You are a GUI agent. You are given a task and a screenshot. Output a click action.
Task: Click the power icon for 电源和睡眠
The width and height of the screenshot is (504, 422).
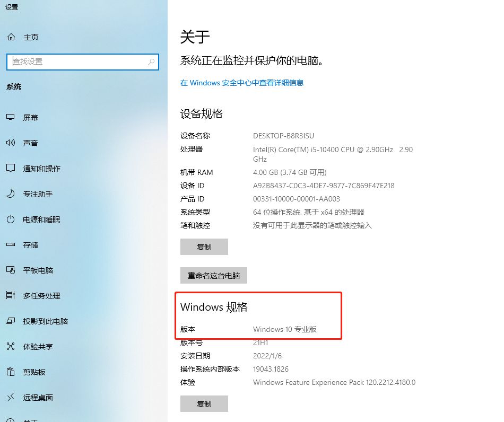coord(11,219)
